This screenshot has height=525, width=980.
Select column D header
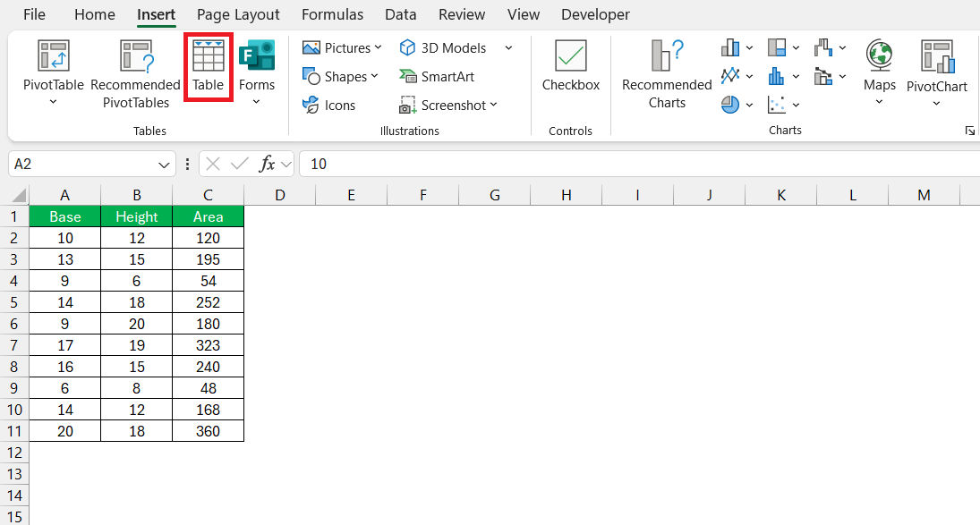(280, 195)
